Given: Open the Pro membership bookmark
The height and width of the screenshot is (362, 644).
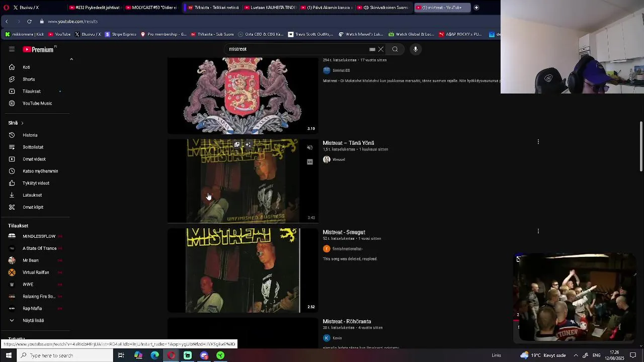Looking at the screenshot, I should [164, 34].
